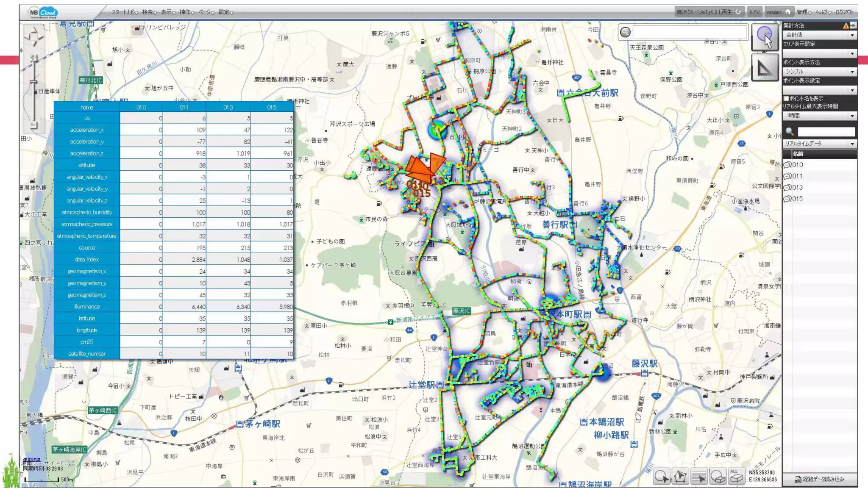Open the 1時間 realtime duration dropdown
This screenshot has height=488, width=868.
819,116
